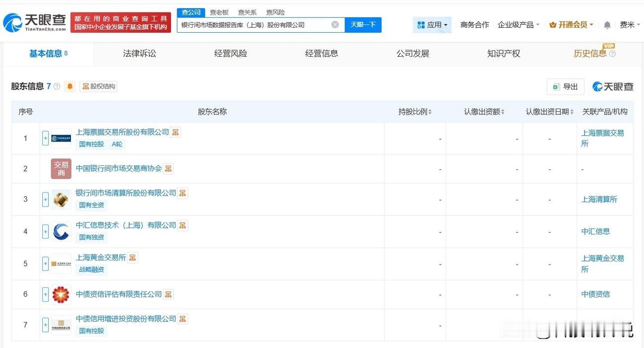Click the help icon beside 历史信息
The image size is (644, 348).
click(x=612, y=54)
